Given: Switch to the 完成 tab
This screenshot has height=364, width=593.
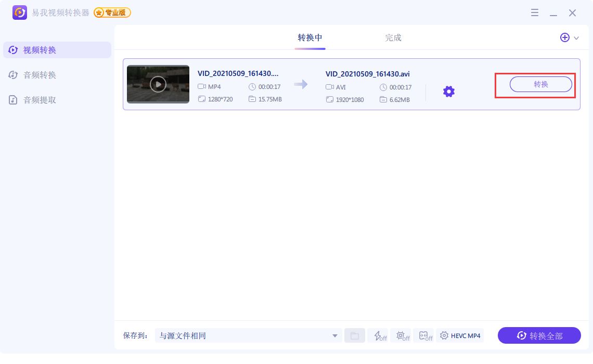Looking at the screenshot, I should (393, 37).
